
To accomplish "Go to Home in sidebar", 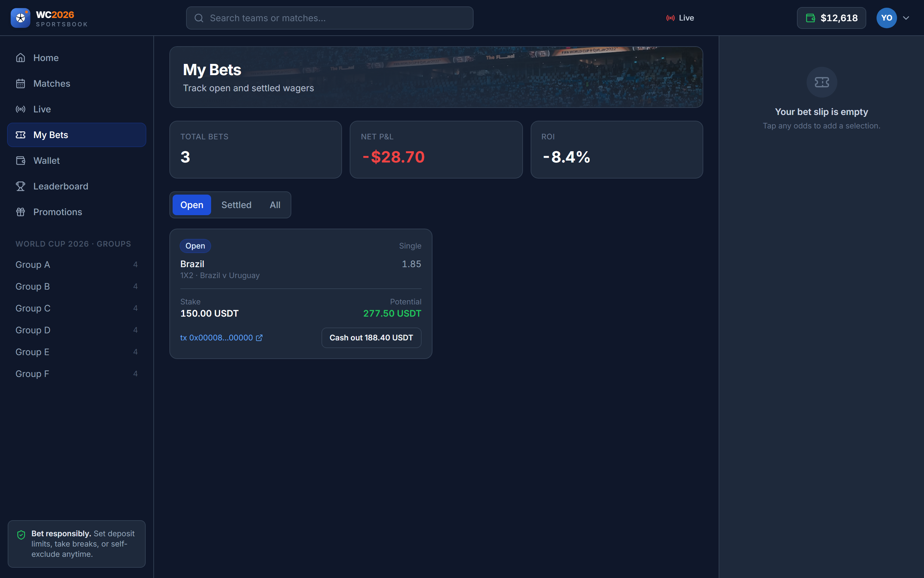I will (77, 58).
